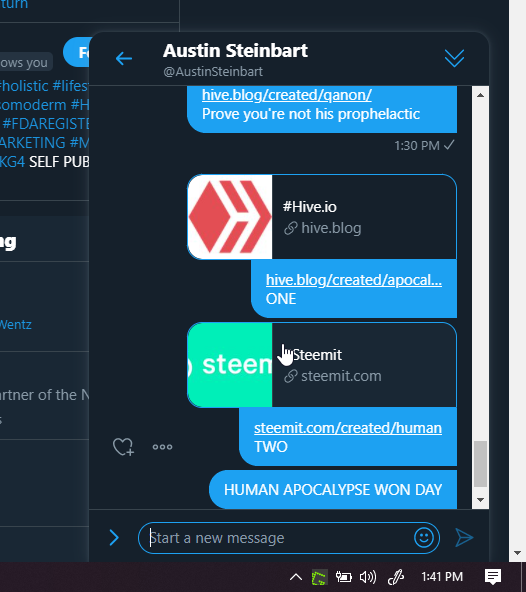
Task: Click chat scrollbar up arrow
Action: tap(480, 95)
